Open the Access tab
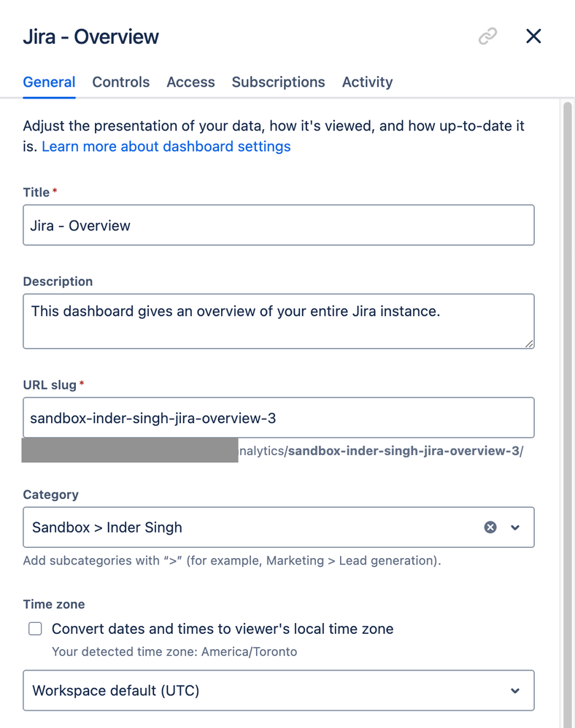The width and height of the screenshot is (575, 728). (x=190, y=82)
